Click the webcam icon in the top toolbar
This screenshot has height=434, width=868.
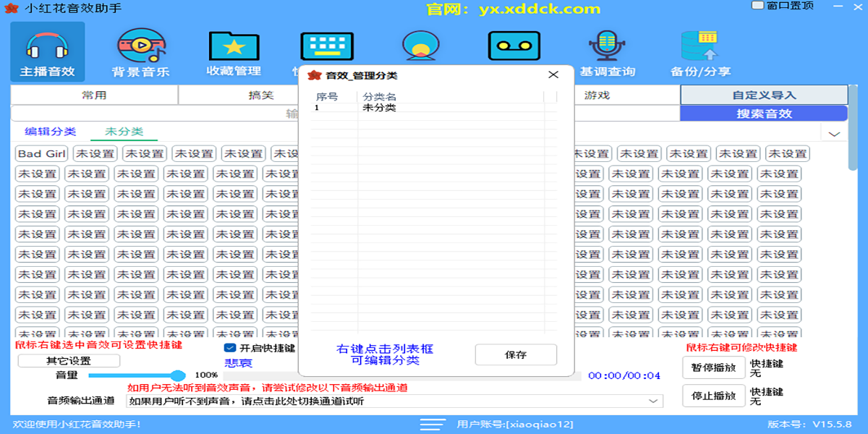tap(420, 46)
